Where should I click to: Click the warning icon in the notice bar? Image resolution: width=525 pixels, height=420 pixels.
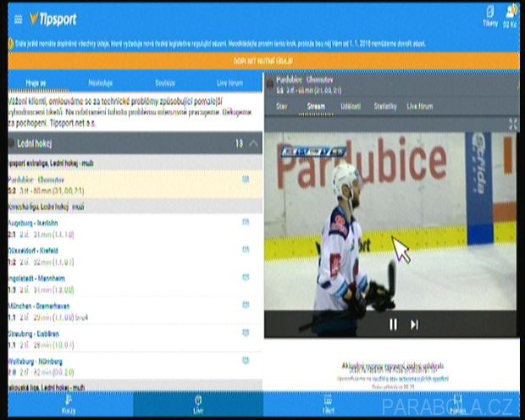[x=11, y=44]
